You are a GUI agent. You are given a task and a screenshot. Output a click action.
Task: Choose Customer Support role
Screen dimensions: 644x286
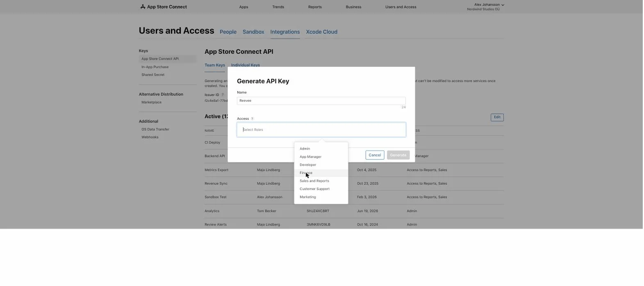tap(321, 189)
